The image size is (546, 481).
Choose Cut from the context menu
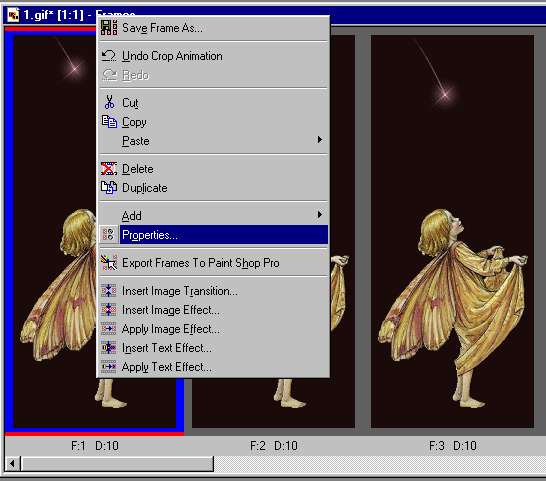coord(213,103)
